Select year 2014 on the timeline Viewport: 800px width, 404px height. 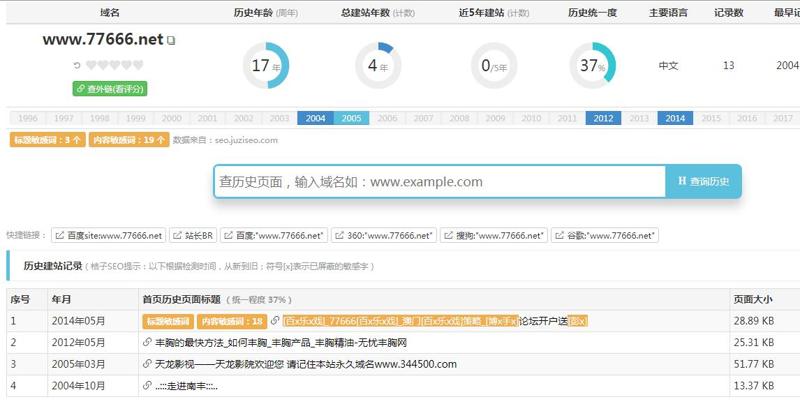tap(675, 118)
